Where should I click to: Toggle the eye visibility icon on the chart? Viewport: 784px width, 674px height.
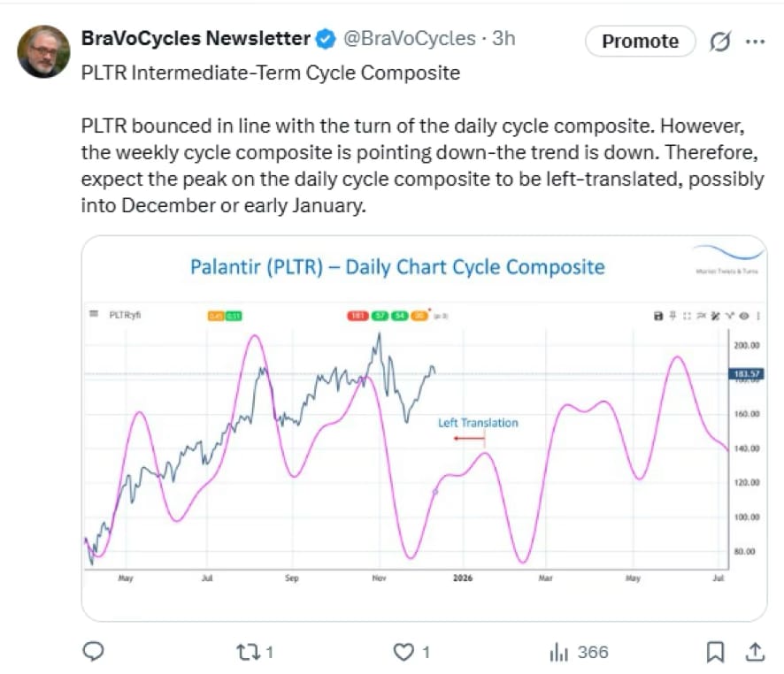pos(744,315)
